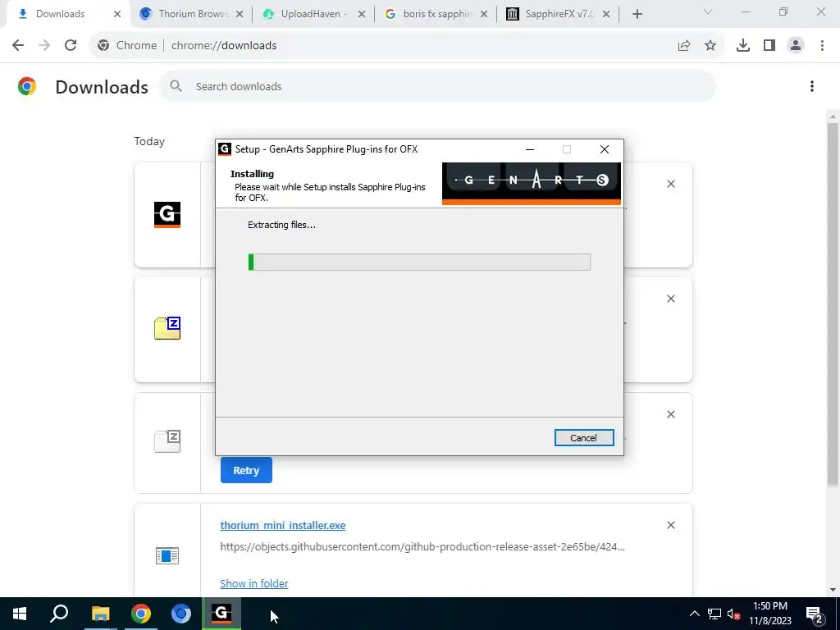Select GenArts setup in taskbar

pyautogui.click(x=221, y=614)
